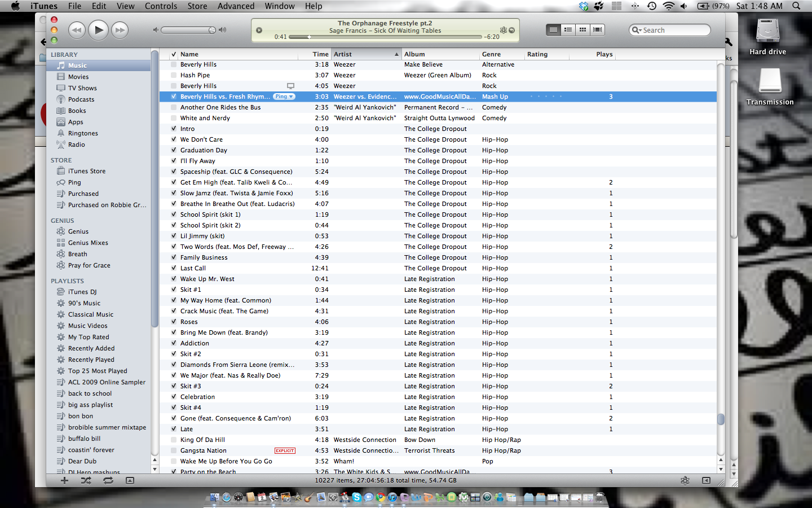Sort by Rating column header

(547, 54)
